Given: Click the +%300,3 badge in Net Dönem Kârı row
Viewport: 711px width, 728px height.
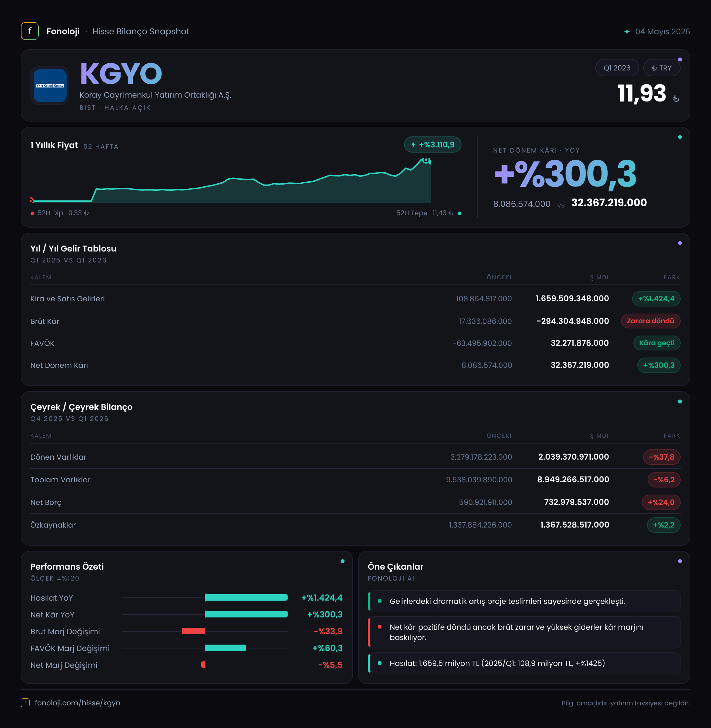Looking at the screenshot, I should coord(659,365).
